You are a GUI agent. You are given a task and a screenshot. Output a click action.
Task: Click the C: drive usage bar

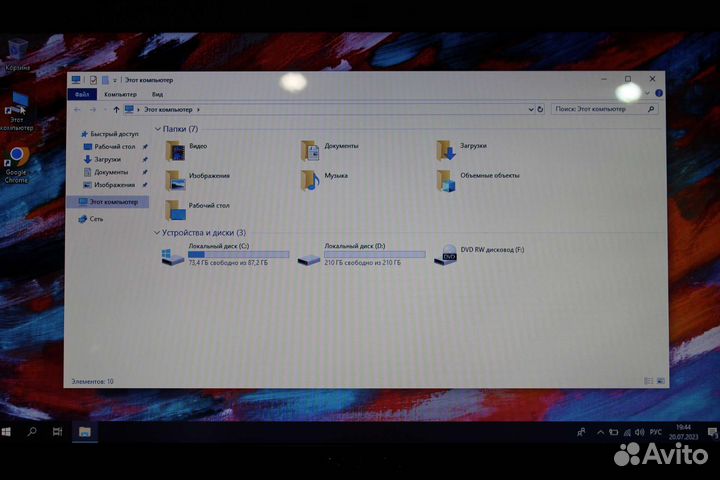point(238,254)
